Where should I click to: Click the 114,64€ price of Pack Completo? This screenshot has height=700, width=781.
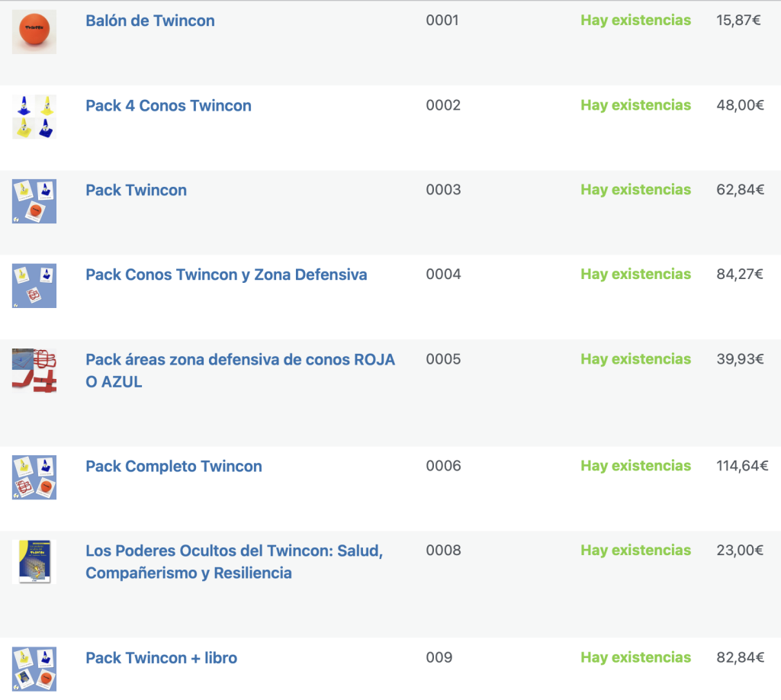pos(742,466)
